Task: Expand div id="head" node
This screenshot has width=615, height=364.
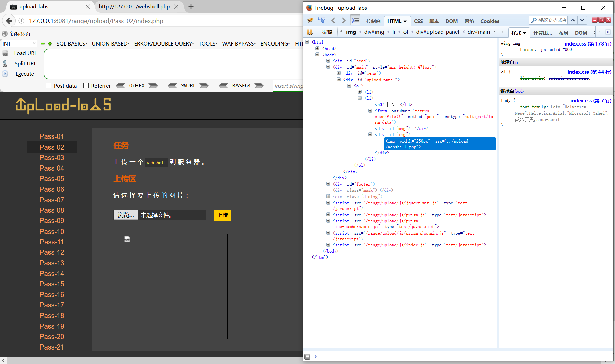Action: [x=328, y=61]
